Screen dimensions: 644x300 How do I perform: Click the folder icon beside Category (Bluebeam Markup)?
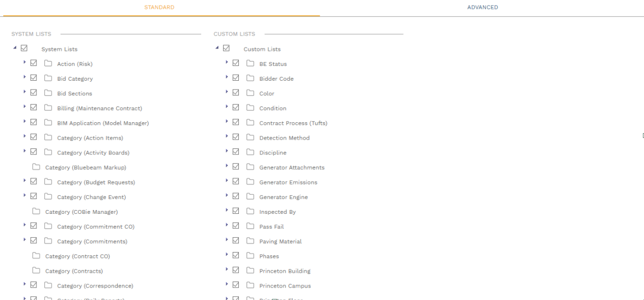click(36, 167)
